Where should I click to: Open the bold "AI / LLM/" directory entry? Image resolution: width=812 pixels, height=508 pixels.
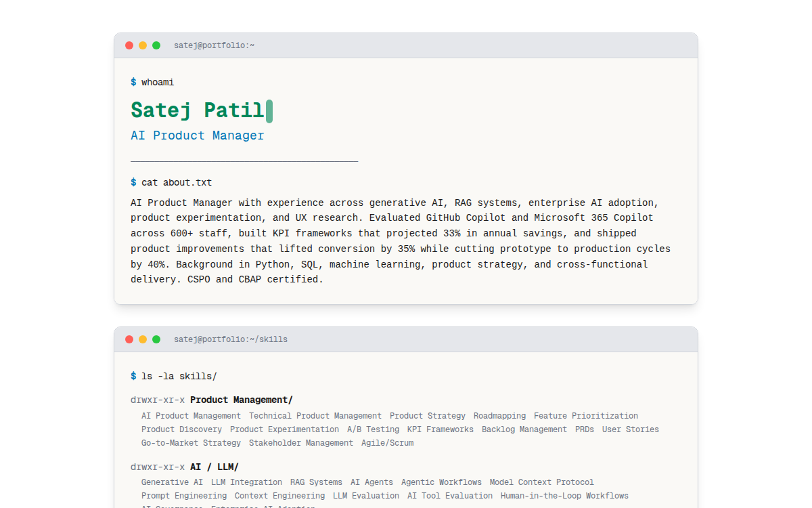(215, 467)
